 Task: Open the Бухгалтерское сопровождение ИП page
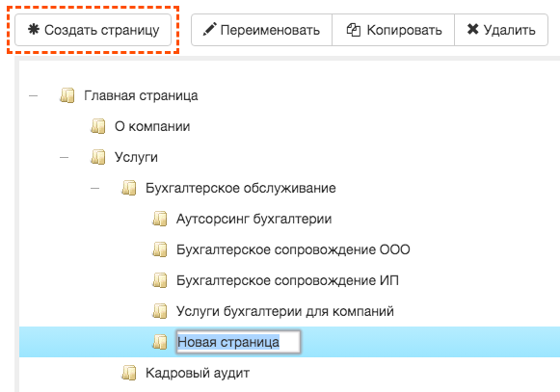[287, 280]
